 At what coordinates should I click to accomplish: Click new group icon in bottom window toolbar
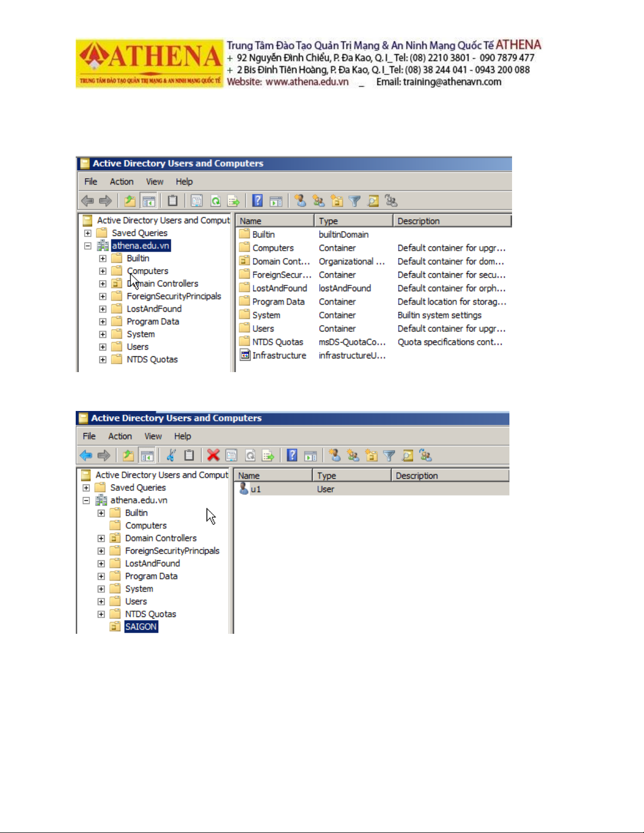[x=353, y=455]
